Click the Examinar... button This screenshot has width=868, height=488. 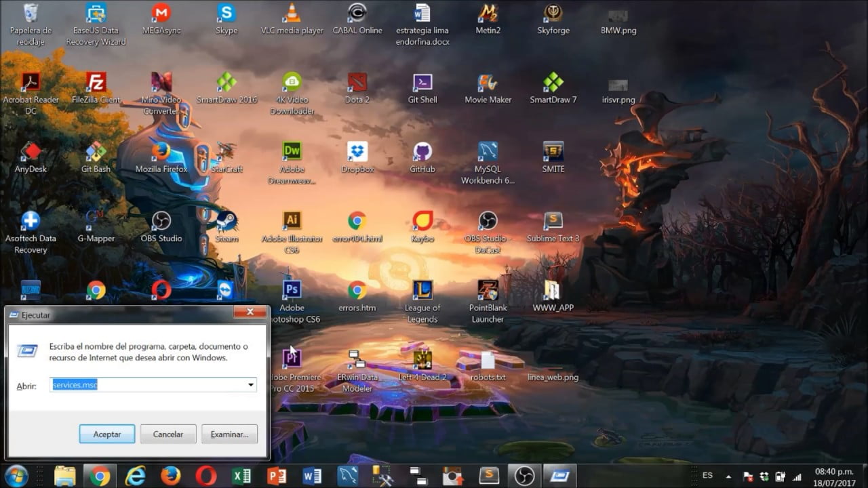tap(229, 434)
